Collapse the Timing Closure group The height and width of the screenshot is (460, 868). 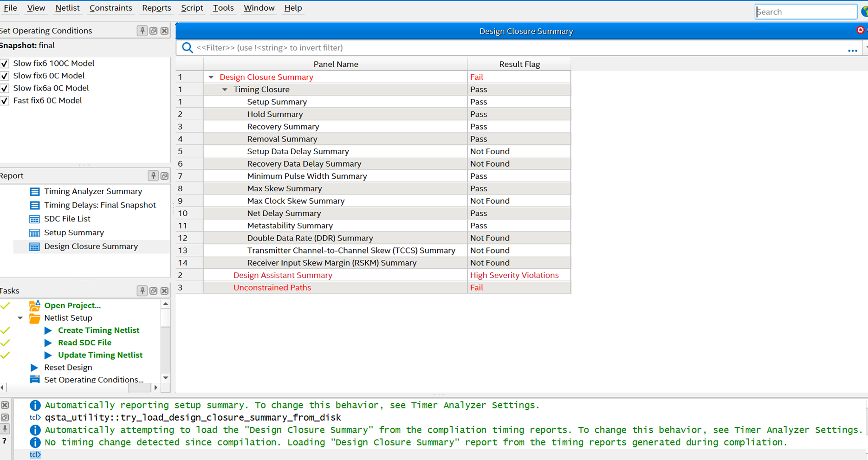click(x=225, y=90)
